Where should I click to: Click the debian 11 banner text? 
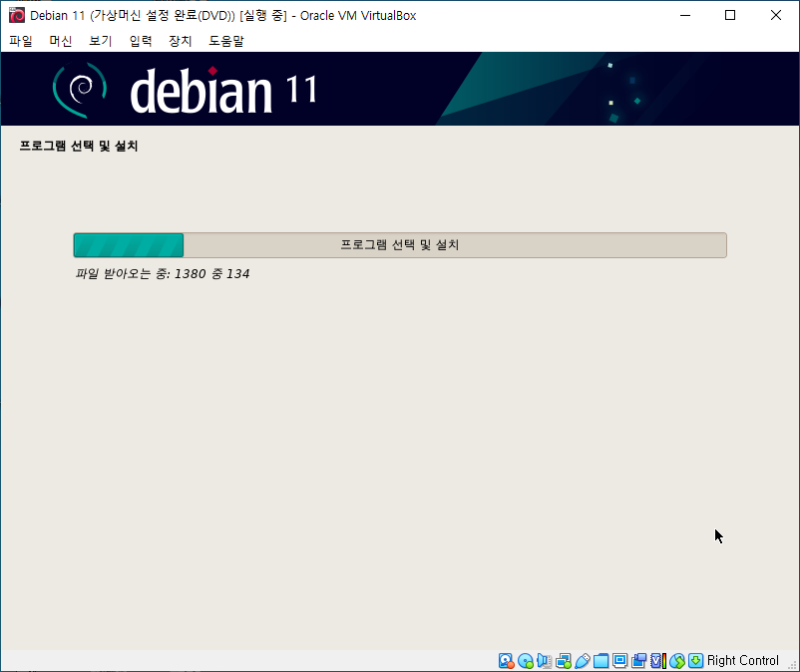223,91
